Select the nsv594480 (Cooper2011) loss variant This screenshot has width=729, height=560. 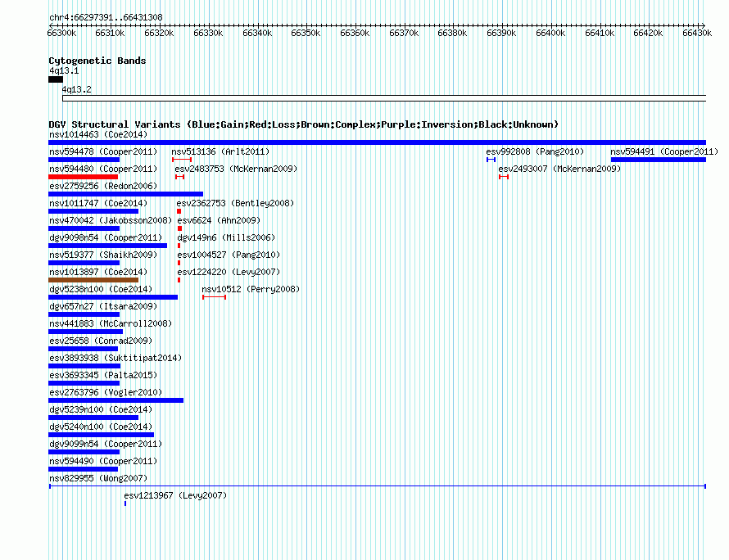[x=103, y=169]
